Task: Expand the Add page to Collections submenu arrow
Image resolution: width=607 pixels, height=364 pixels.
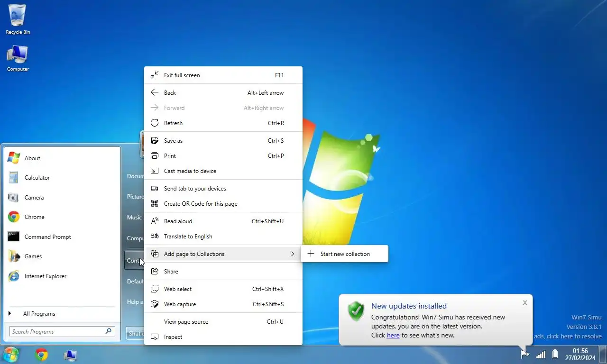Action: (293, 254)
